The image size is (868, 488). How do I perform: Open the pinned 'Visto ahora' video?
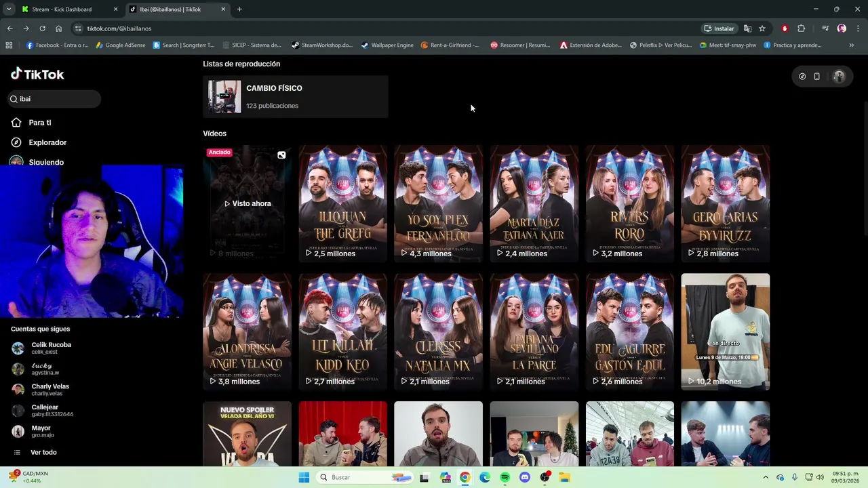tap(248, 203)
